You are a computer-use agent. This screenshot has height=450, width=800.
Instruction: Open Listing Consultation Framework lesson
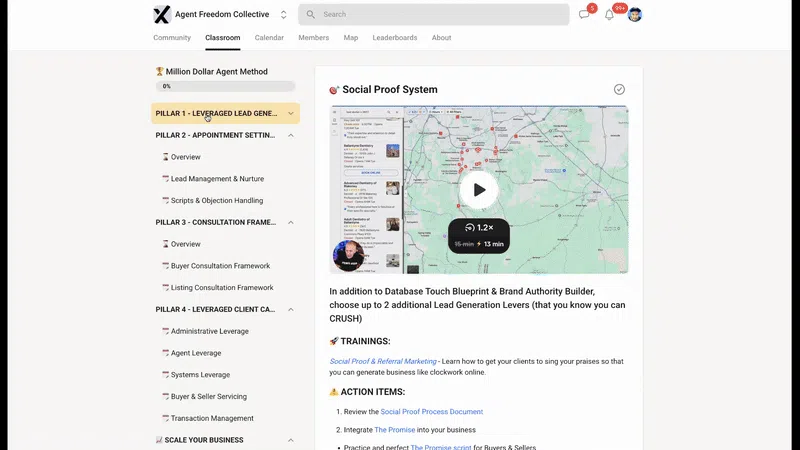pyautogui.click(x=222, y=288)
